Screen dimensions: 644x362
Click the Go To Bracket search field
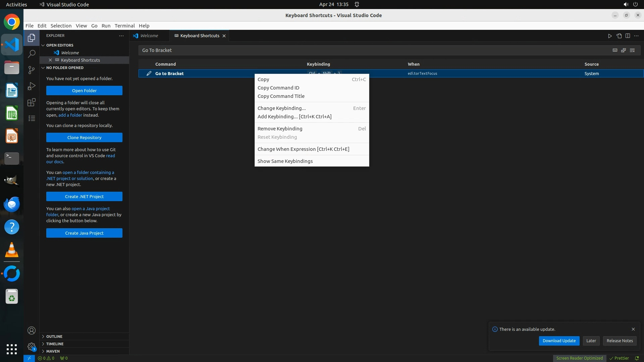[369, 50]
